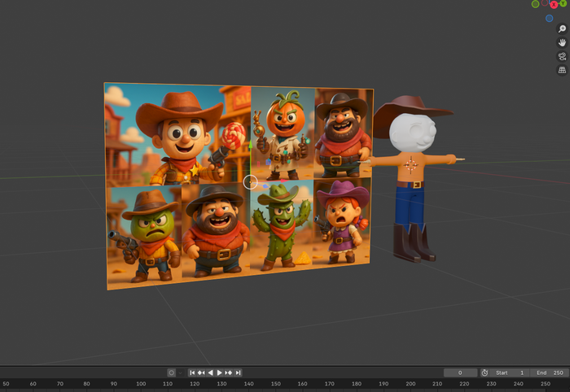570x392 pixels.
Task: Click the red X axis gizmo ball
Action: 554,5
